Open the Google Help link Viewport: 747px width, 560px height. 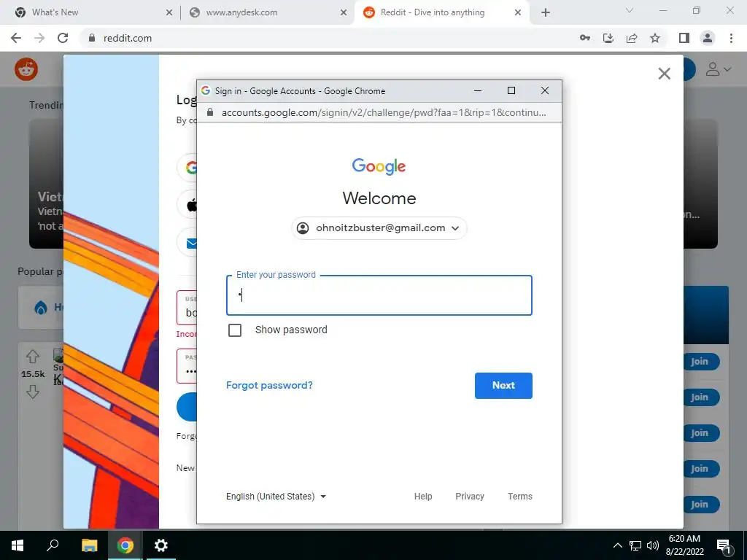pos(422,496)
